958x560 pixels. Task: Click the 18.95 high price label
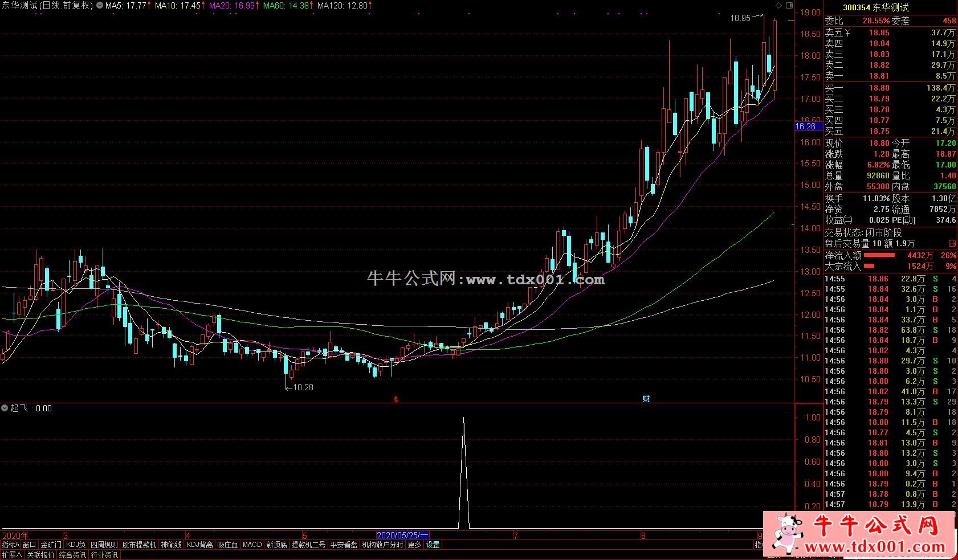pos(740,18)
